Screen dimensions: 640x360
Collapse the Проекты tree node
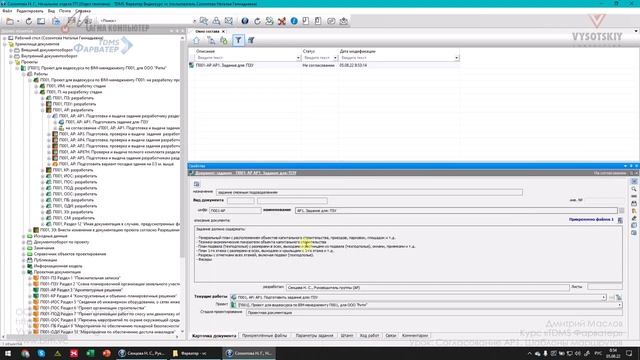[11, 62]
